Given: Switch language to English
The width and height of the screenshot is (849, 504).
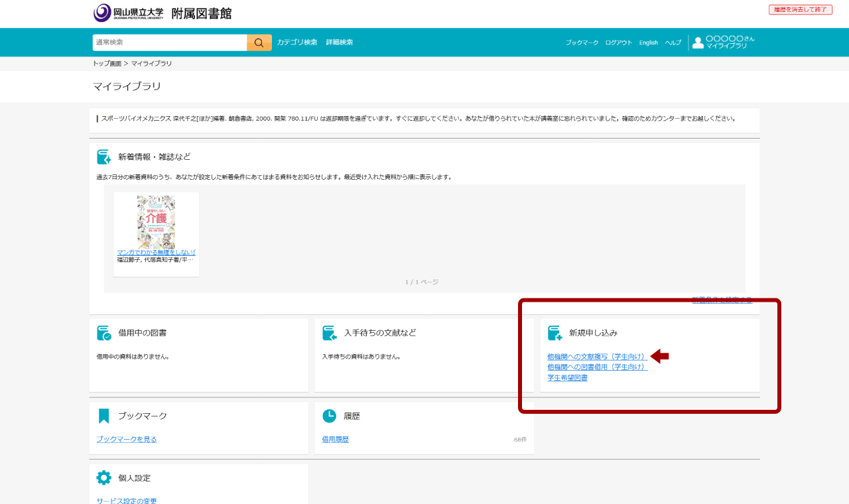Looking at the screenshot, I should point(649,42).
